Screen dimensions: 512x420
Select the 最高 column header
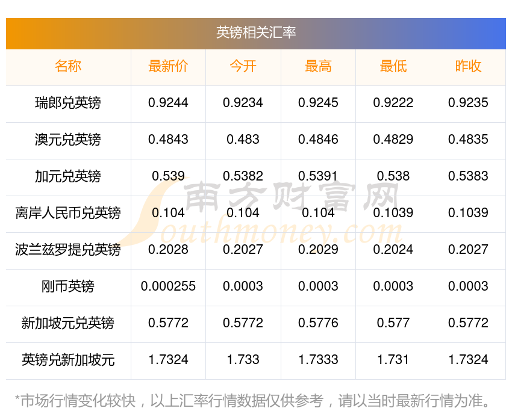pos(318,66)
